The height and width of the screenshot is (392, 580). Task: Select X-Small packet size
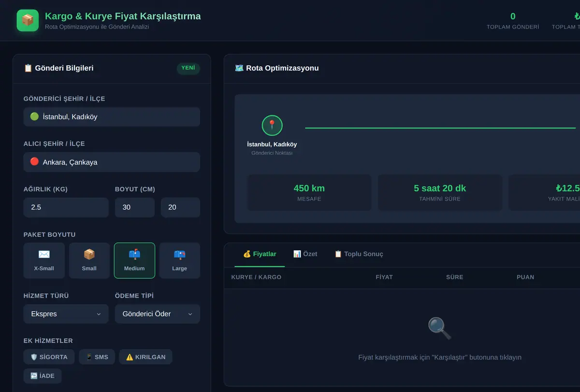click(x=44, y=261)
